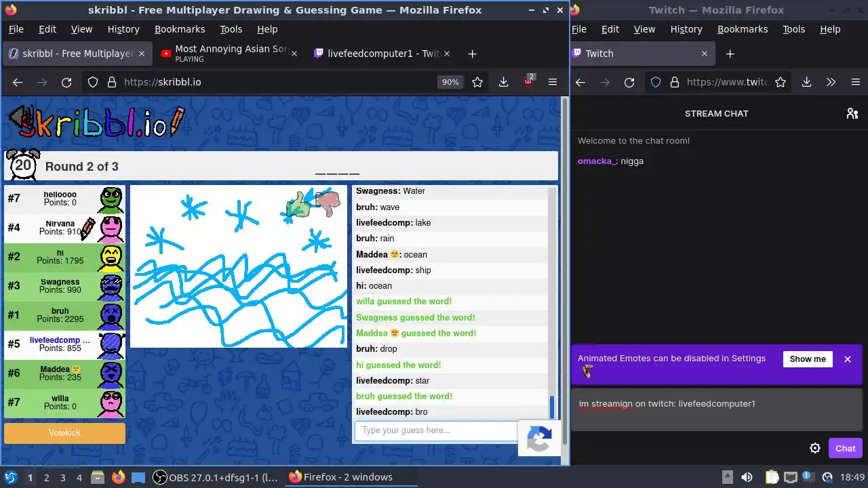Click the thumbs down dislike icon on drawing
This screenshot has width=868, height=488.
(x=328, y=203)
